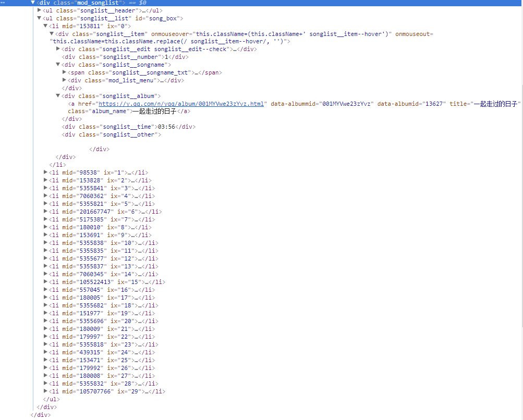The height and width of the screenshot is (420, 523).
Task: Expand li with mid="180008"
Action: [x=45, y=376]
